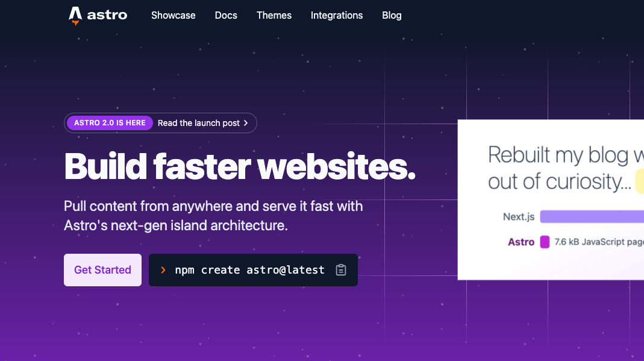Click the Astro 2.0 Is Here badge
This screenshot has height=361, width=644.
[x=110, y=123]
